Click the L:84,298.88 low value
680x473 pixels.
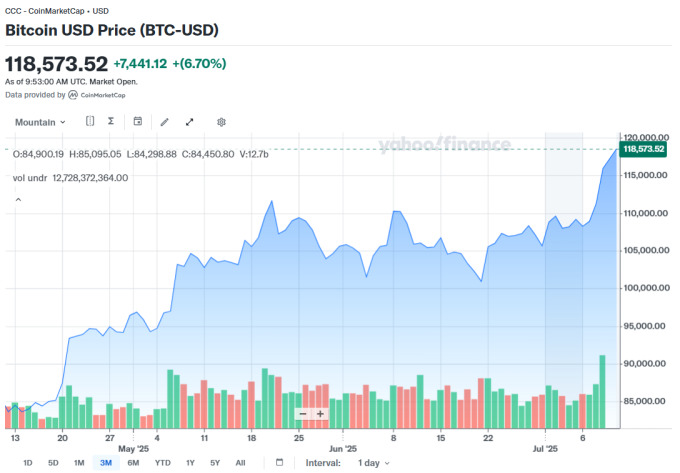click(151, 154)
